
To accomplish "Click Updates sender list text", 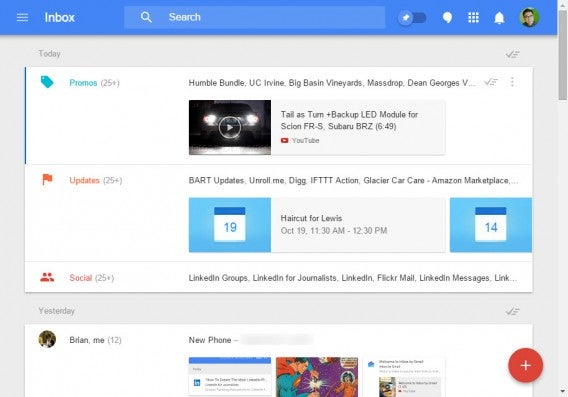I will coord(353,180).
